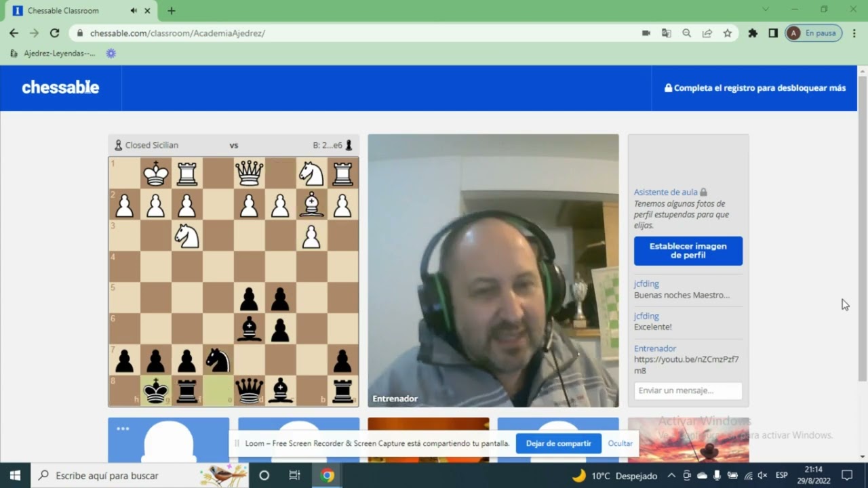The width and height of the screenshot is (868, 488).
Task: Click the chessable logo
Action: pos(60,87)
